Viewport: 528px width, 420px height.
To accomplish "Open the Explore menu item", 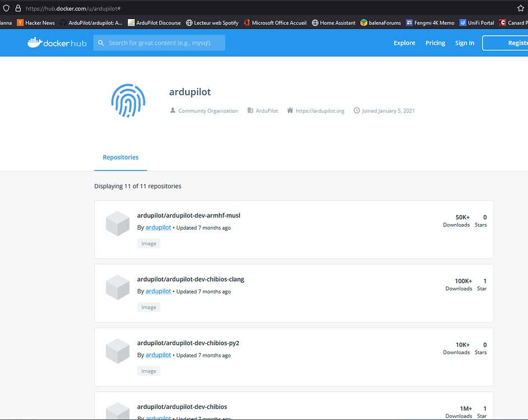I will pyautogui.click(x=404, y=43).
